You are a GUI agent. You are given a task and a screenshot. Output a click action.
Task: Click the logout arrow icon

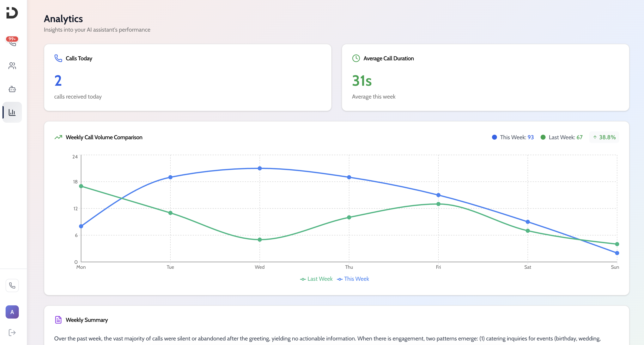click(x=12, y=333)
